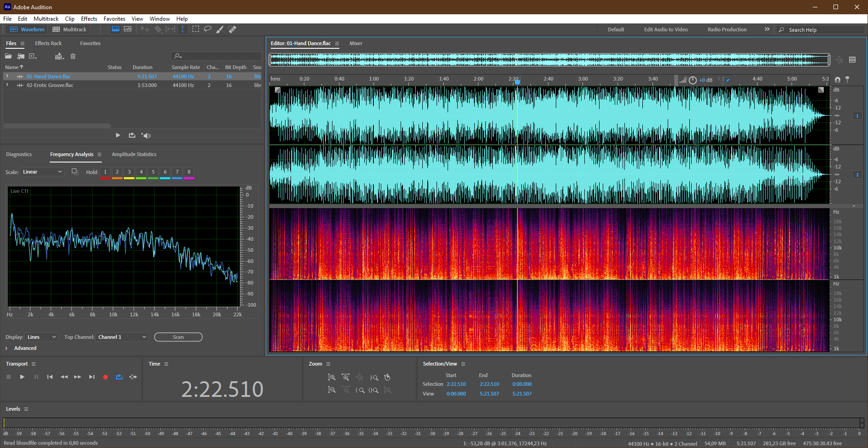
Task: Show the Spectral Pitch Display
Action: coord(128,29)
